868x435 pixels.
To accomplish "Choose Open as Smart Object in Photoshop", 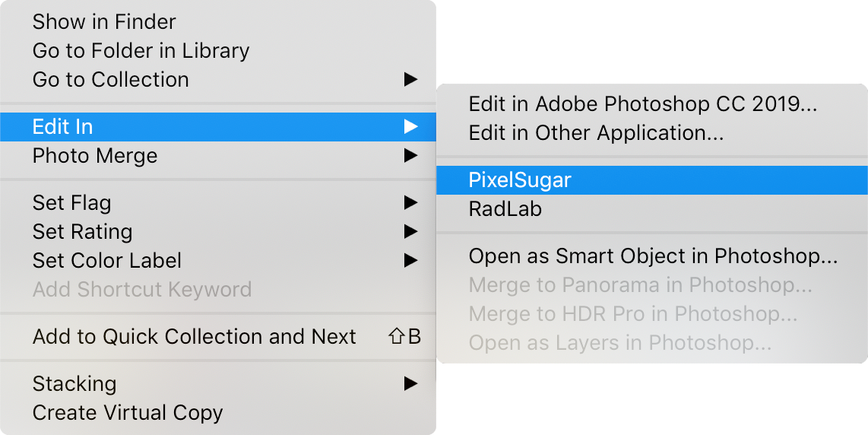I will pos(653,256).
